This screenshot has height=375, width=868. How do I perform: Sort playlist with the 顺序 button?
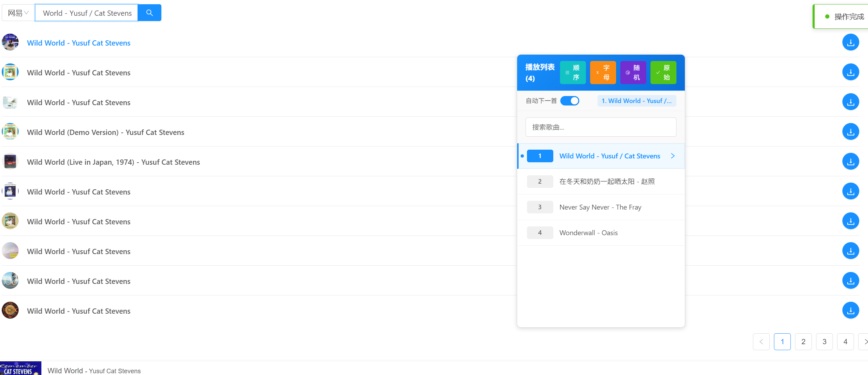[573, 73]
